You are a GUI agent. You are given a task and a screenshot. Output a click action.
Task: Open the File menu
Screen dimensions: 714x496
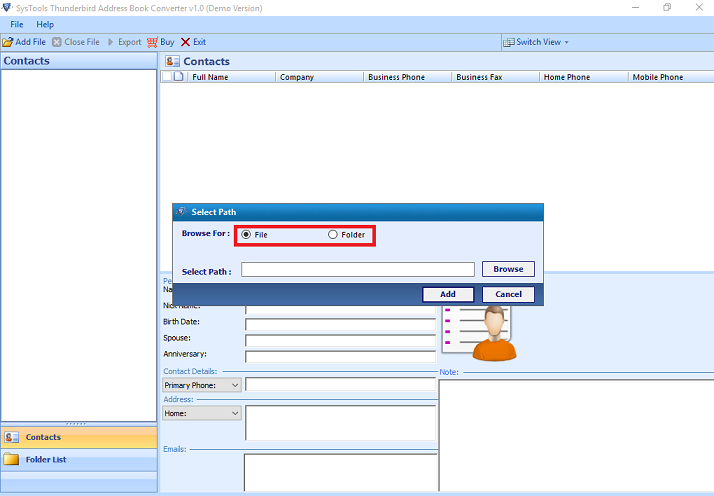tap(17, 25)
